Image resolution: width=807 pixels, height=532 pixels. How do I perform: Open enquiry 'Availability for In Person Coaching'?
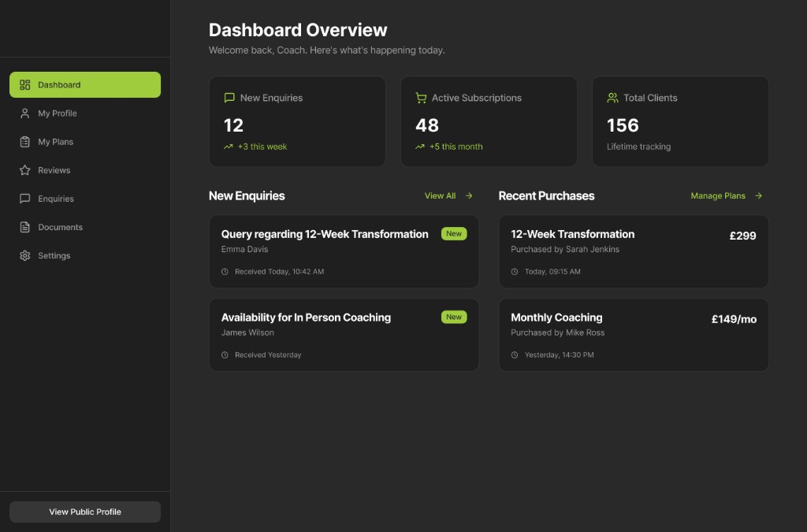(x=306, y=318)
